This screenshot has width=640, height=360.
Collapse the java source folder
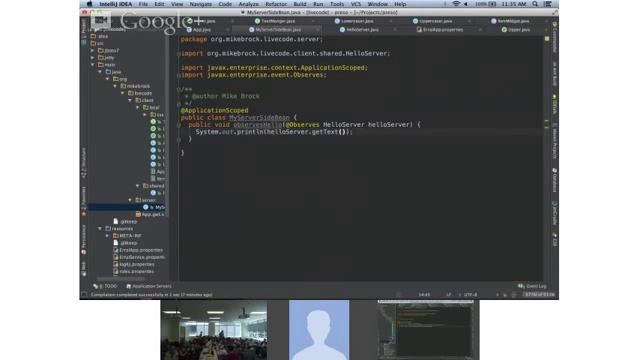100,72
